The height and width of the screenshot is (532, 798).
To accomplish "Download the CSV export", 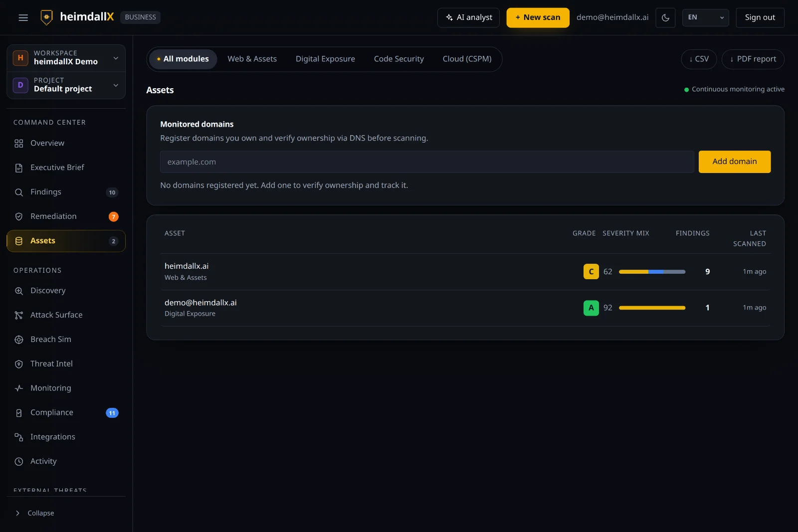I will tap(699, 59).
